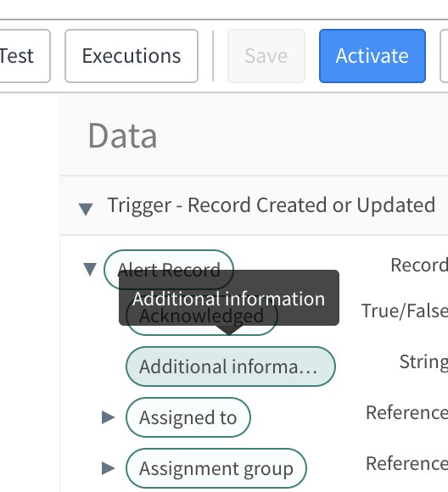
Task: Pick the Additional informa... data pill
Action: pos(231,366)
